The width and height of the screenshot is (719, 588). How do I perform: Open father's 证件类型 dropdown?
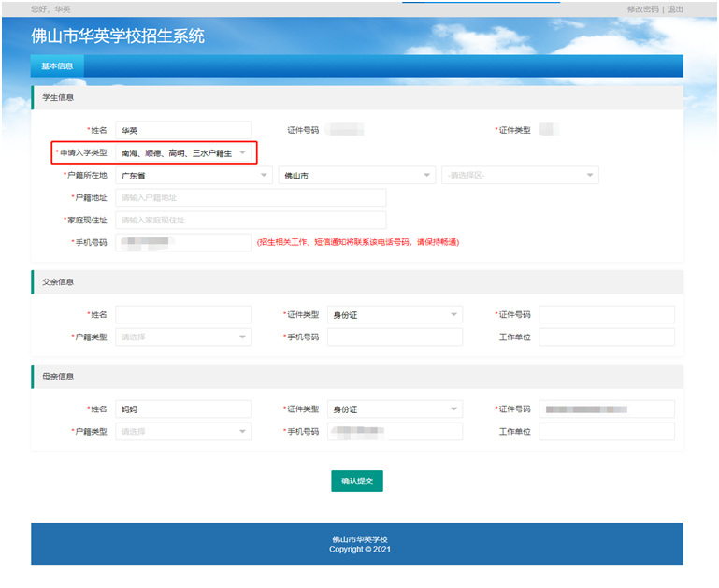click(x=395, y=315)
